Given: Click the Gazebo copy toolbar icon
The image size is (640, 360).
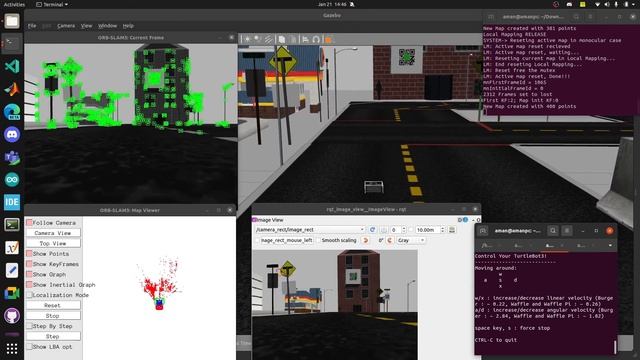Looking at the screenshot, I should (282, 39).
